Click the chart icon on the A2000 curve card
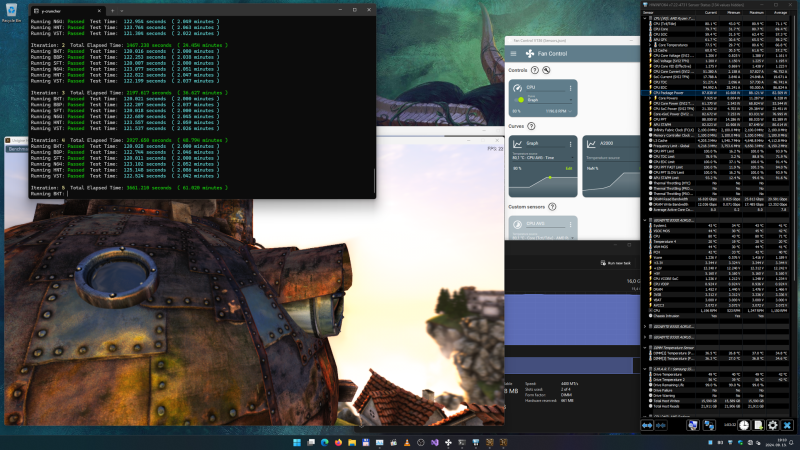Viewport: 800px width, 450px height. pos(591,144)
